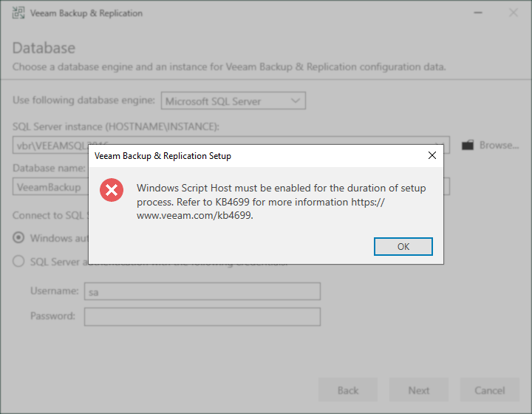532x414 pixels.
Task: Click the Password input field
Action: click(202, 317)
